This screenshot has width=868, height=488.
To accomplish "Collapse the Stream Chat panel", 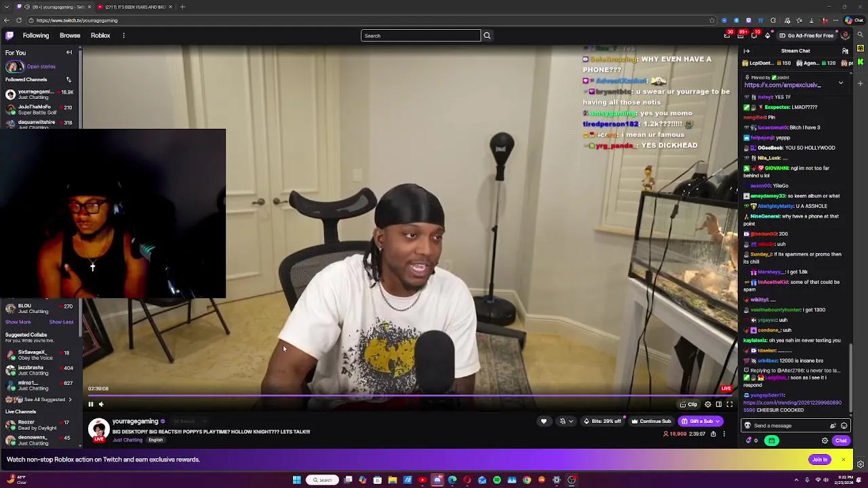I will [747, 51].
